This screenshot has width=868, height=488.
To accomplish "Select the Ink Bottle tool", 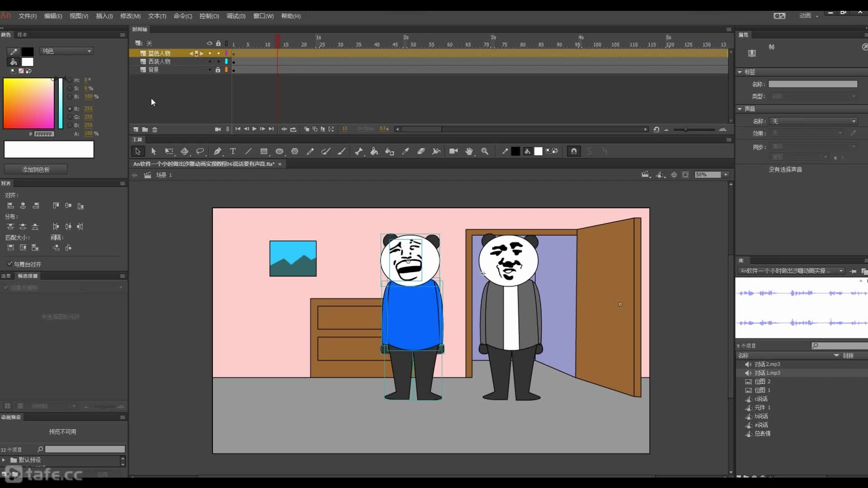I will tap(390, 151).
